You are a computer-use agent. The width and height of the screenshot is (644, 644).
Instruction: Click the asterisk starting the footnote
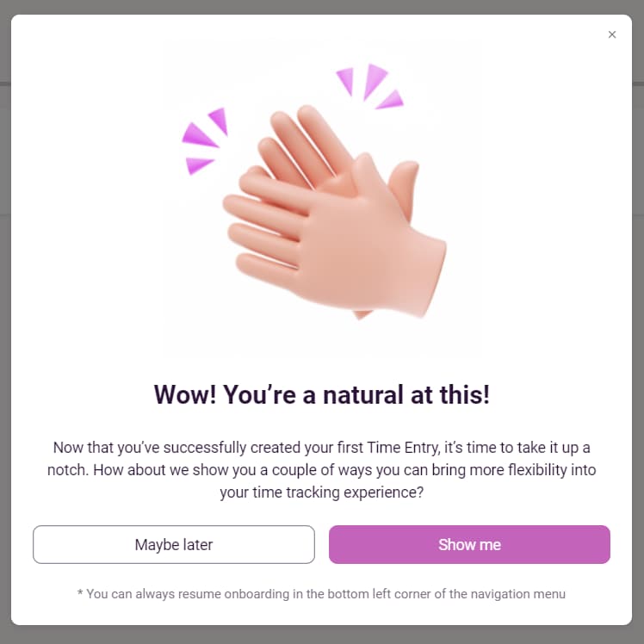pos(80,592)
